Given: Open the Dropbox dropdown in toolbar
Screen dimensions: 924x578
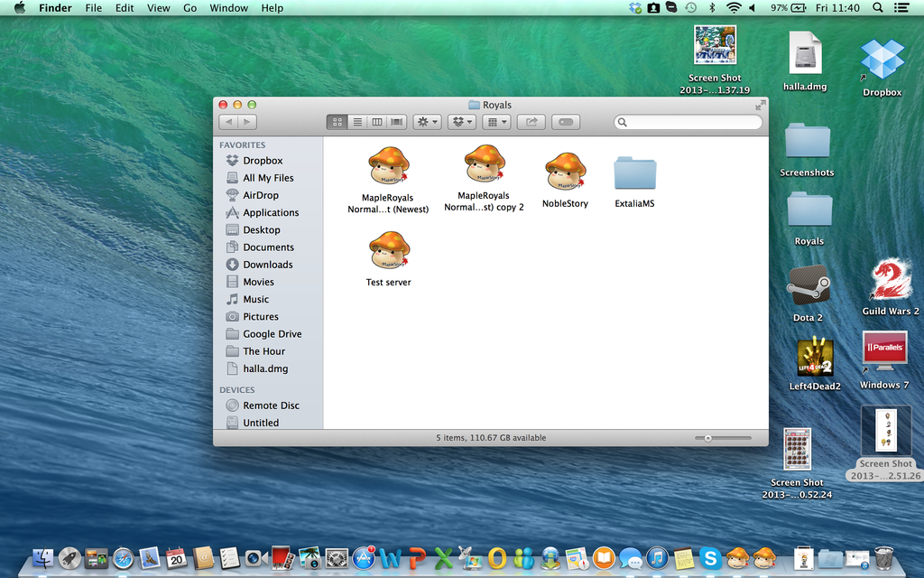Looking at the screenshot, I should [462, 121].
